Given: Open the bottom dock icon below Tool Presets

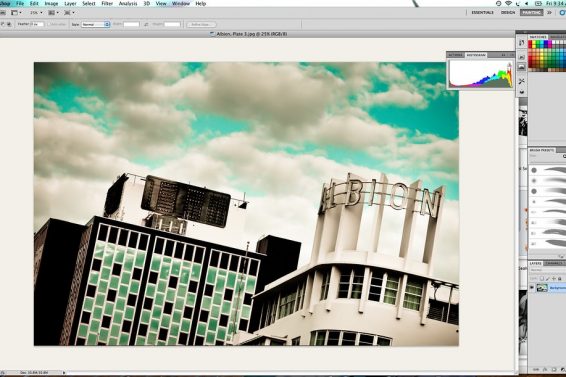Looking at the screenshot, I should click(522, 92).
